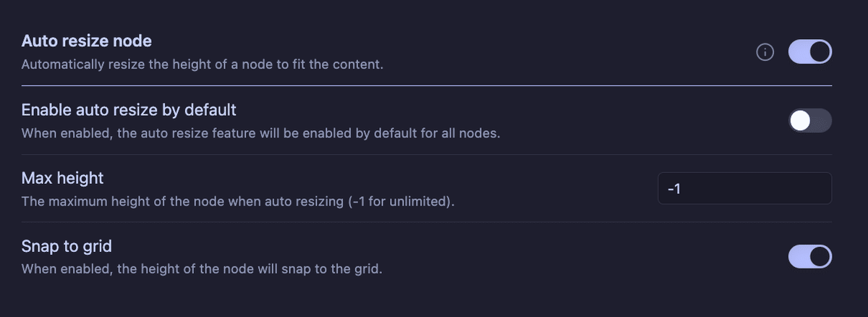This screenshot has height=317, width=868.
Task: Enable auto resize by default switch
Action: [x=810, y=121]
